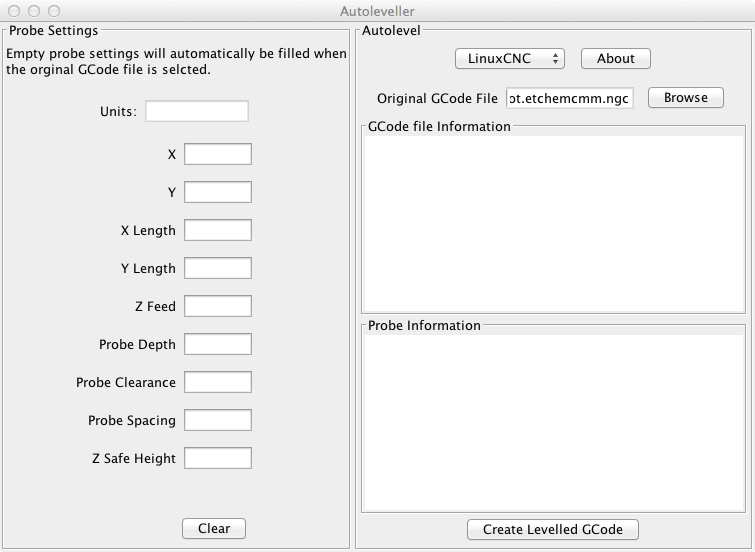Close the Autoleveller window
This screenshot has width=755, height=552.
(x=14, y=10)
